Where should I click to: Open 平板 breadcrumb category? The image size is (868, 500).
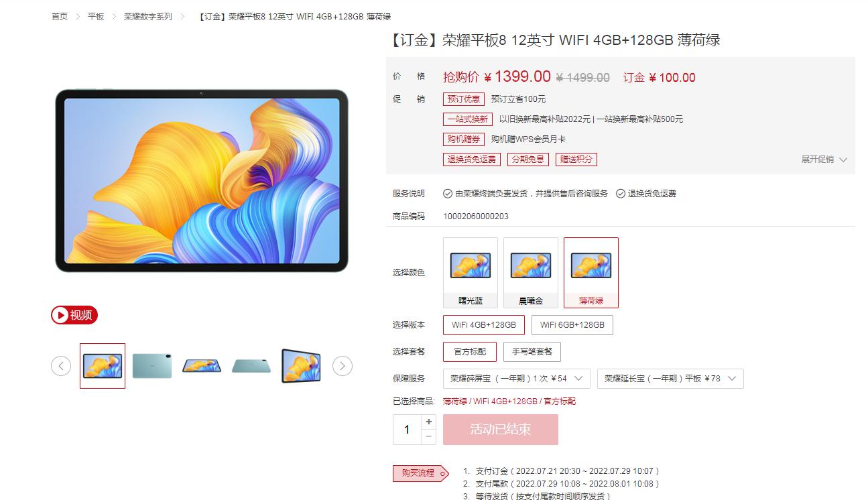(96, 16)
